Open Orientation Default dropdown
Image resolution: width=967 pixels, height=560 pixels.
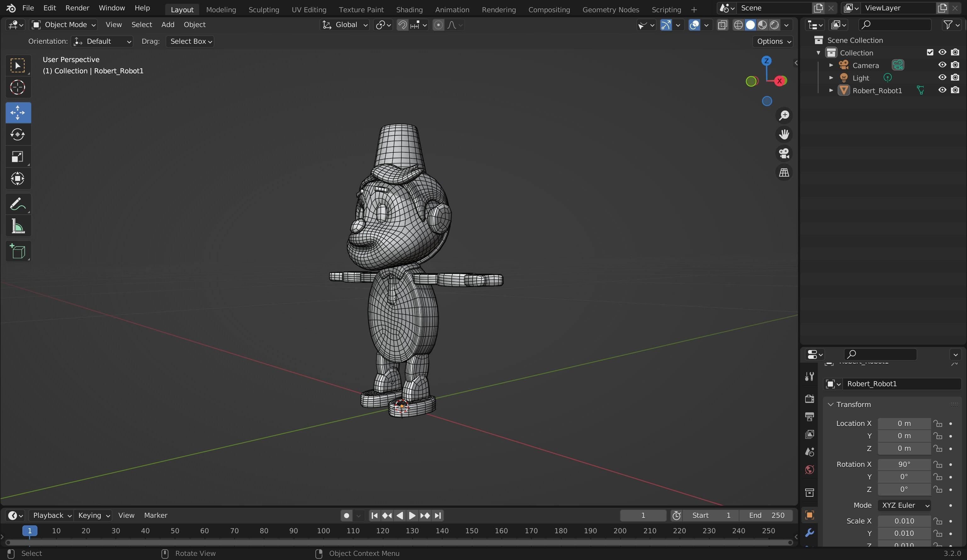102,42
